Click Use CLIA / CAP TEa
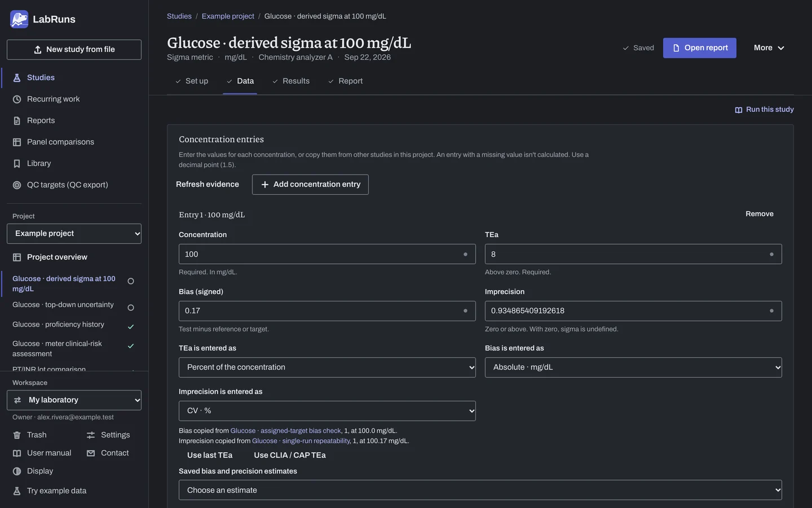812x508 pixels. (290, 456)
